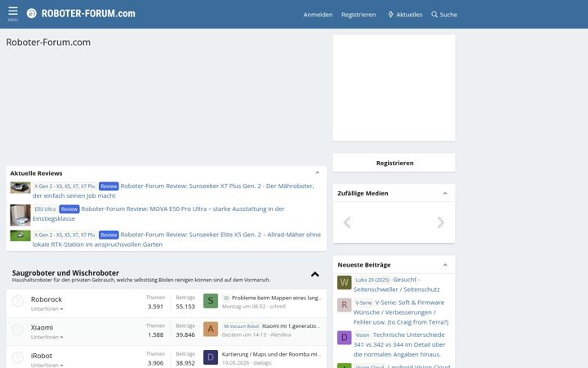Collapse the Zufällige Medien box
Viewport: 588px width, 368px height.
pos(445,193)
